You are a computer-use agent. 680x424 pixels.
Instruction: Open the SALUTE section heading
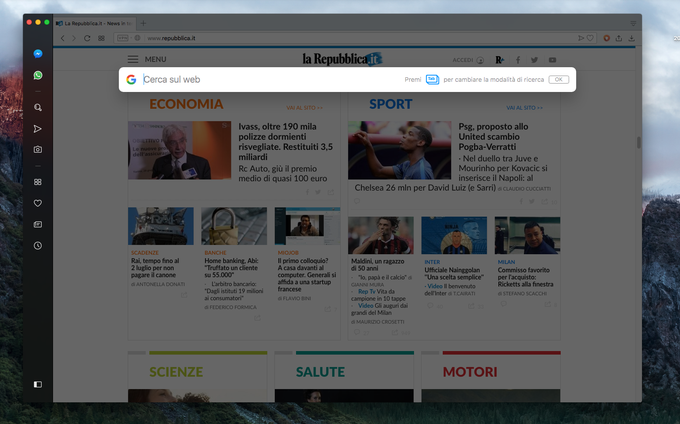coord(320,372)
